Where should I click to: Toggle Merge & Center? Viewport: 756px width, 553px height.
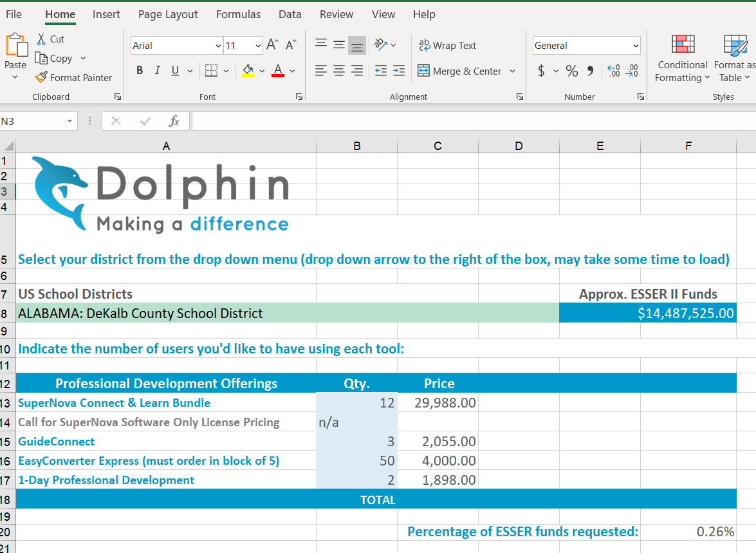tap(459, 71)
